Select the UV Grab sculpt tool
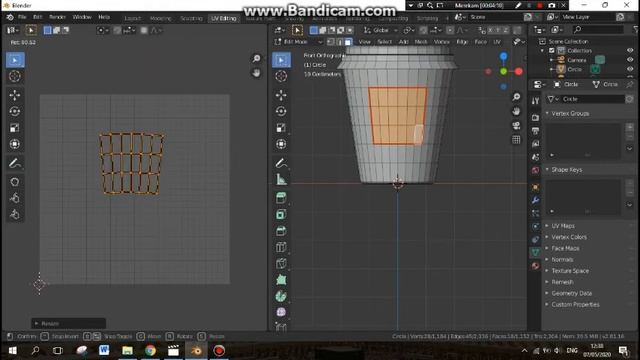 pyautogui.click(x=15, y=182)
